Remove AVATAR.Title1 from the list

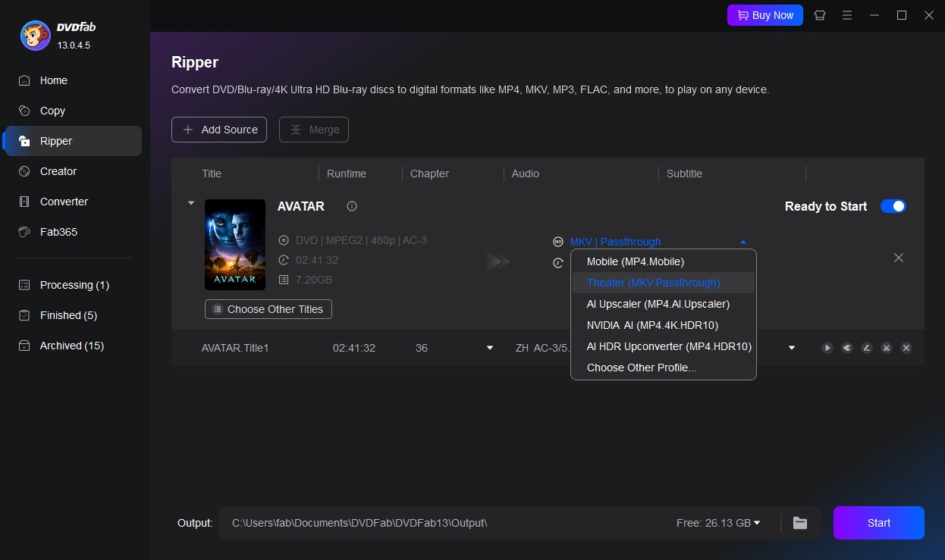pyautogui.click(x=906, y=348)
